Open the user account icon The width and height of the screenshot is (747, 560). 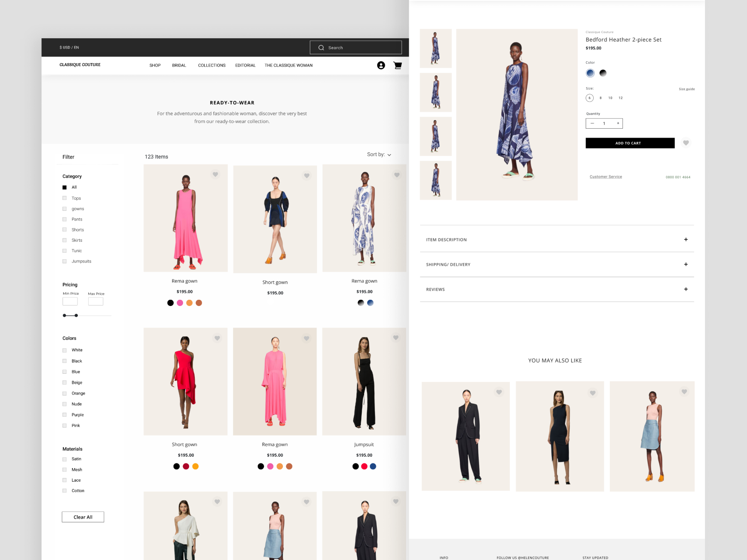pos(381,66)
